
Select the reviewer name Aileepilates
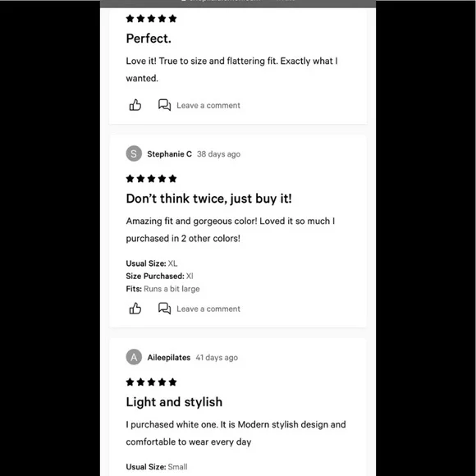pyautogui.click(x=169, y=358)
